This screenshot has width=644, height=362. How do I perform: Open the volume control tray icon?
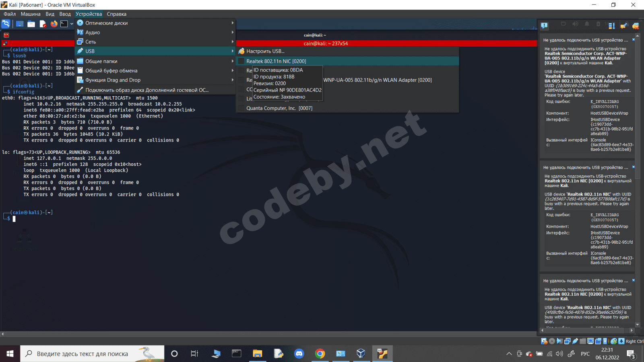point(559,354)
